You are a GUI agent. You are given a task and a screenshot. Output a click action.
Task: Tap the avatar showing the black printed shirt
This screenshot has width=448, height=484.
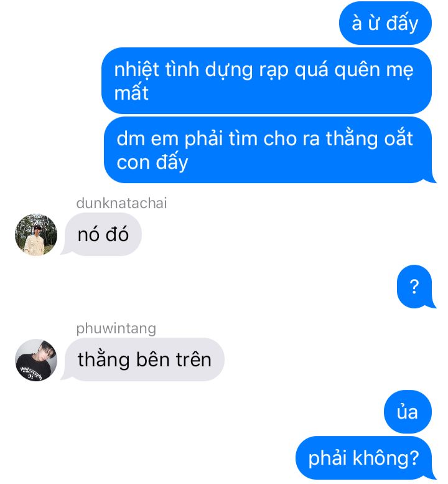pyautogui.click(x=36, y=360)
